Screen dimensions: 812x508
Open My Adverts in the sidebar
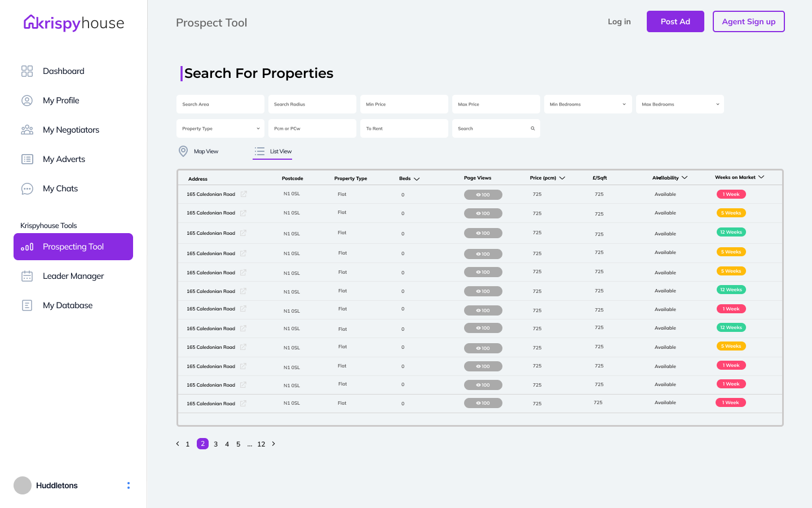pyautogui.click(x=64, y=159)
